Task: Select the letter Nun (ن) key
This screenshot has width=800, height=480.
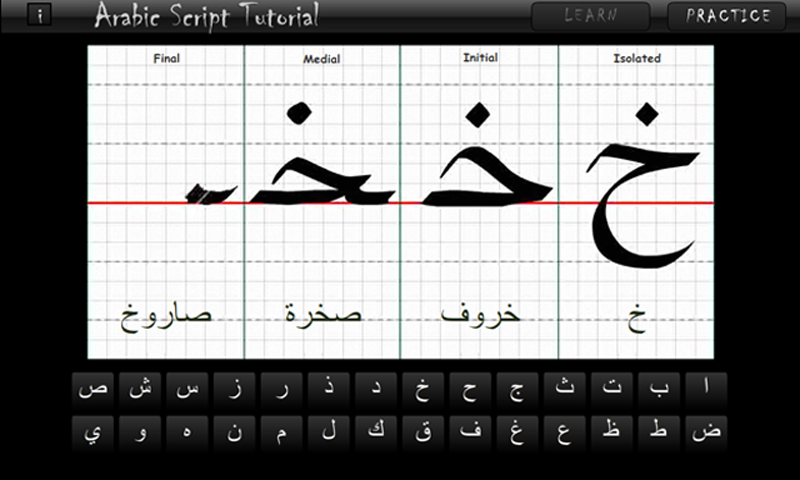Action: click(x=234, y=433)
